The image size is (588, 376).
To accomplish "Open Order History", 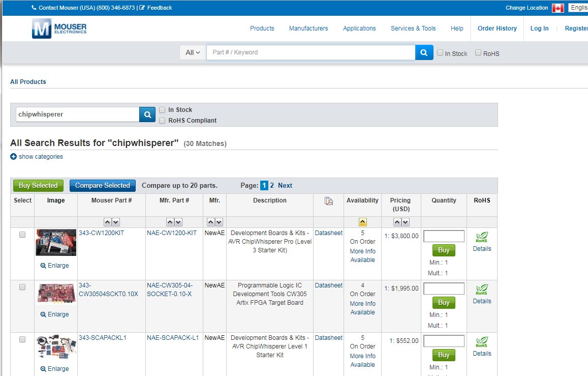I will (x=497, y=28).
